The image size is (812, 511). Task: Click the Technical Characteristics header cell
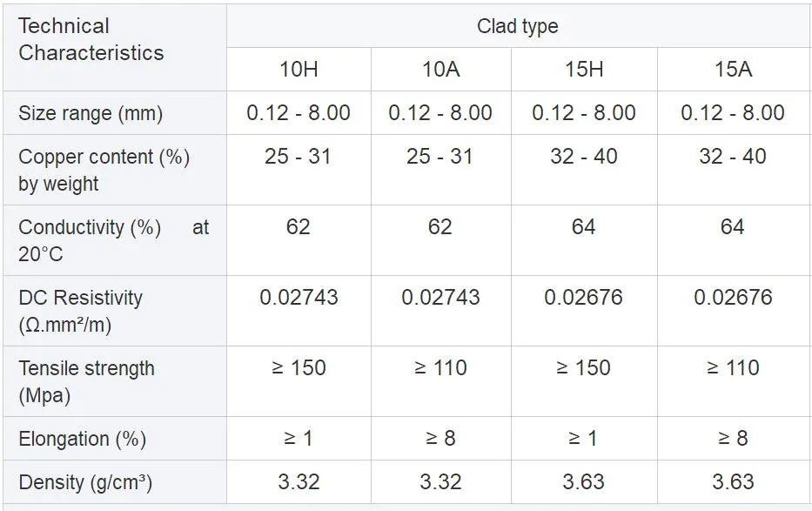click(x=91, y=40)
